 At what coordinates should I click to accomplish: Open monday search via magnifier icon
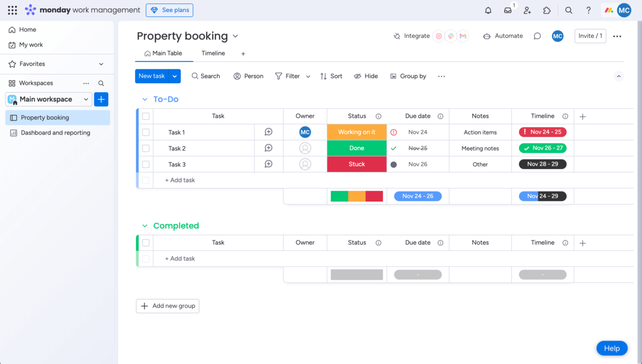pos(568,10)
